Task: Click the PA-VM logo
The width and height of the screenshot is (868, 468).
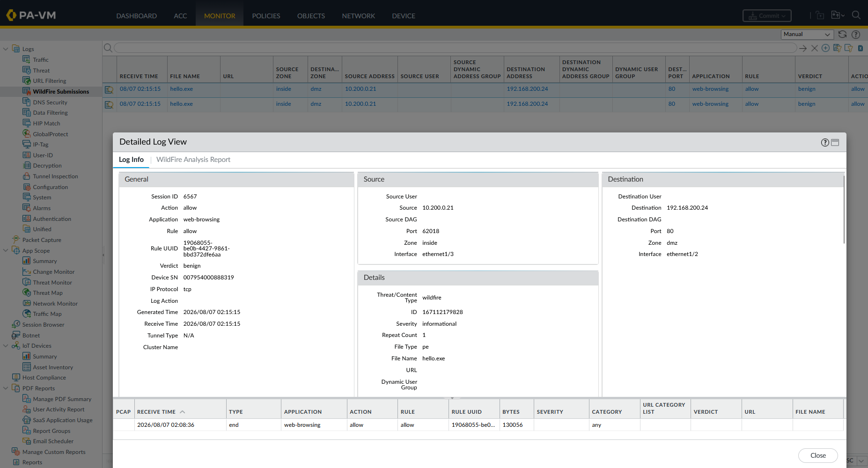Action: pyautogui.click(x=31, y=15)
